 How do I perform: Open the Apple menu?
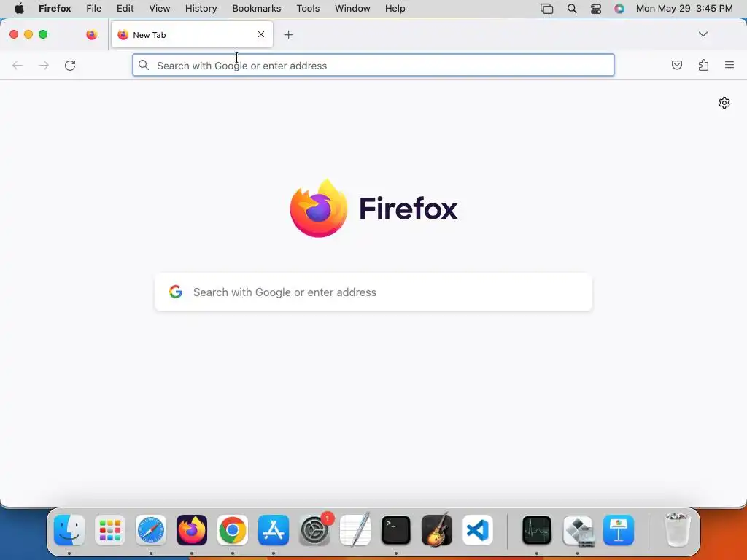pyautogui.click(x=19, y=9)
